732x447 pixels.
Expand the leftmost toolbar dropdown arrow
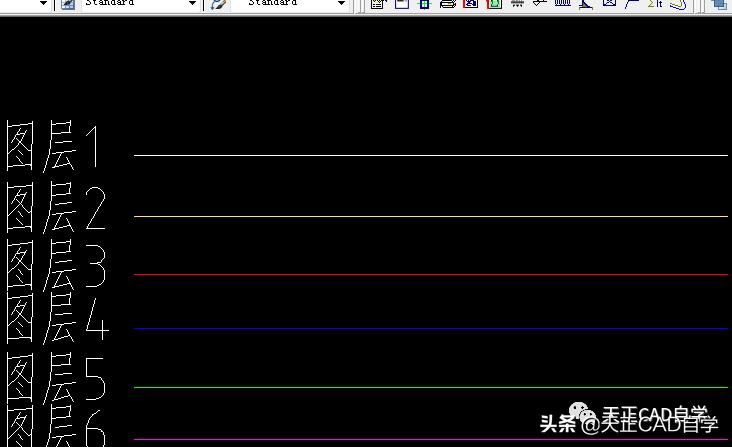(43, 3)
